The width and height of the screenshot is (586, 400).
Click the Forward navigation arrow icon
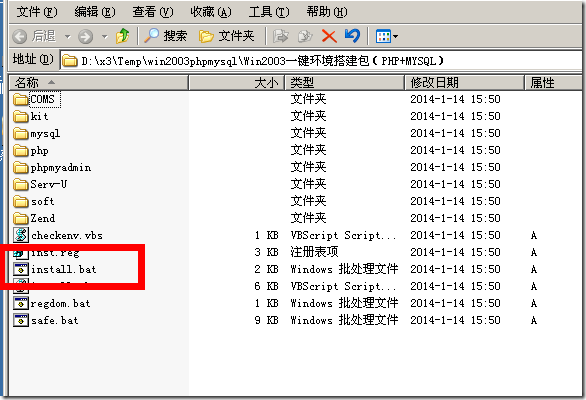[x=85, y=36]
